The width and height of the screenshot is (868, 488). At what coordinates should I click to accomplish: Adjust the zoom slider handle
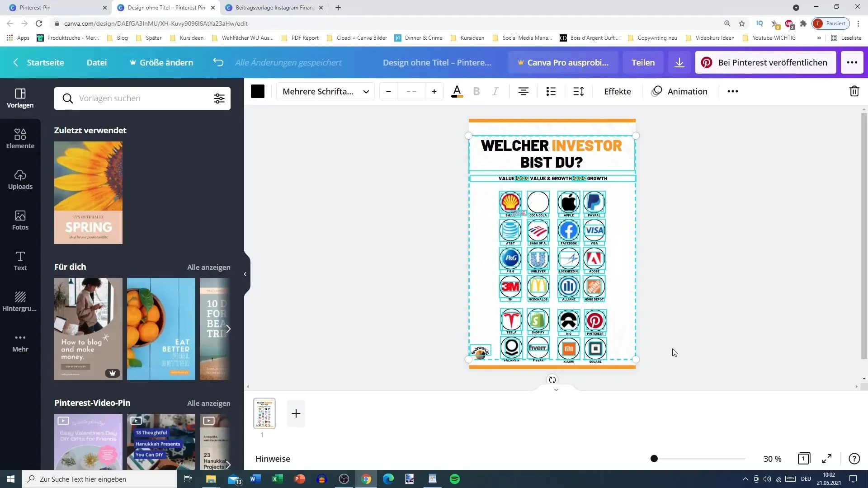coord(654,459)
